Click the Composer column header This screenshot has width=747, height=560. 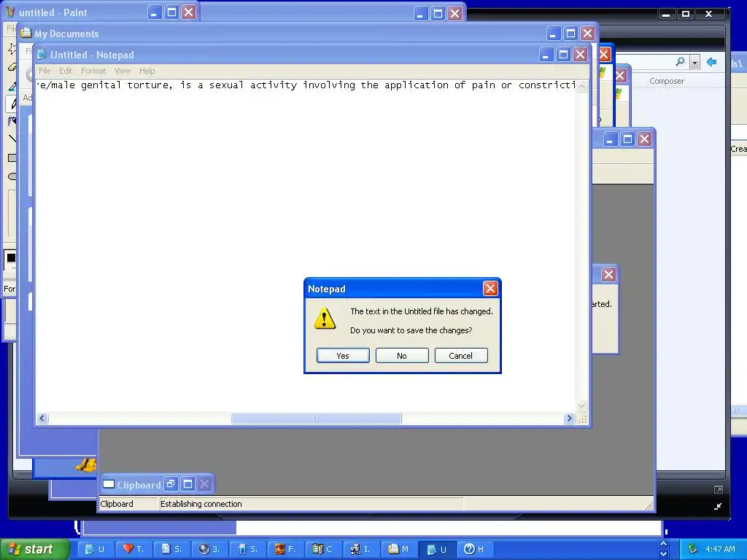(x=667, y=81)
